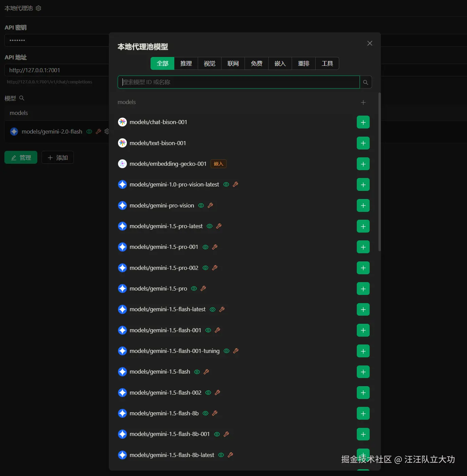Add models/gemini-1.5-flash-001 via plus button
467x476 pixels.
click(363, 330)
